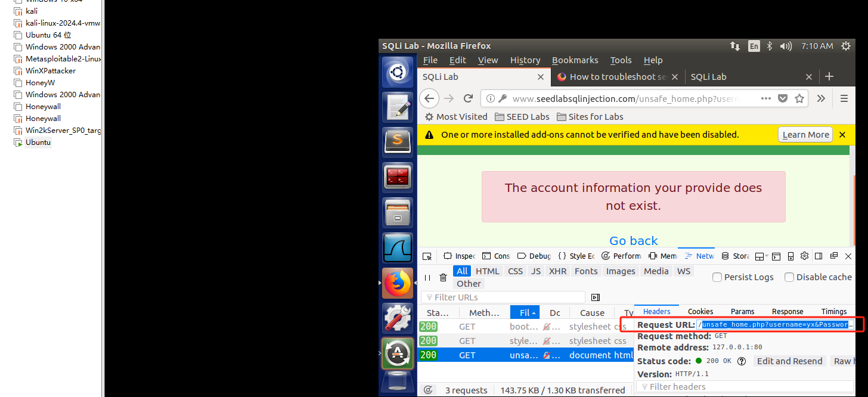The image size is (868, 397).
Task: Open the Cookies tab in details
Action: point(700,311)
